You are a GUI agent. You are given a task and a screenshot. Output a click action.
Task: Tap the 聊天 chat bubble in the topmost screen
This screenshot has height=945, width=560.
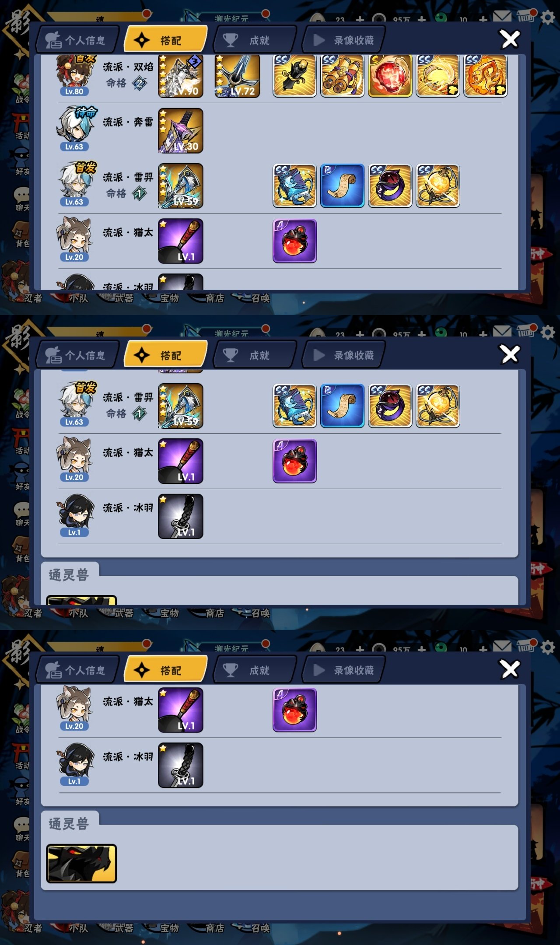[x=22, y=199]
